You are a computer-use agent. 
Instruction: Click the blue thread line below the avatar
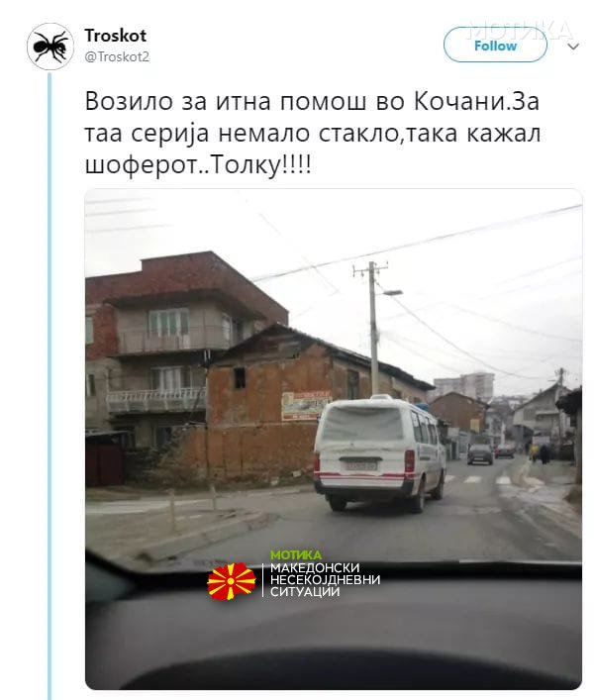[49, 386]
